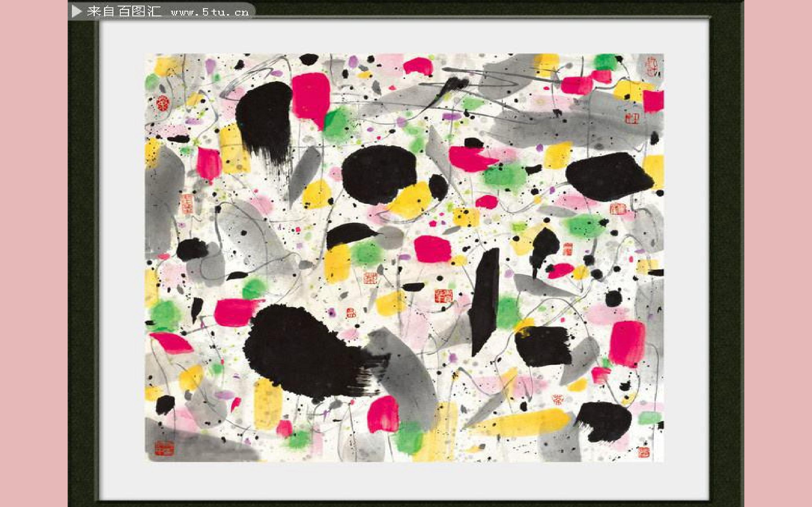Click the black oval ink blob at upper center
Screen dimensions: 812x507
pyautogui.click(x=379, y=175)
